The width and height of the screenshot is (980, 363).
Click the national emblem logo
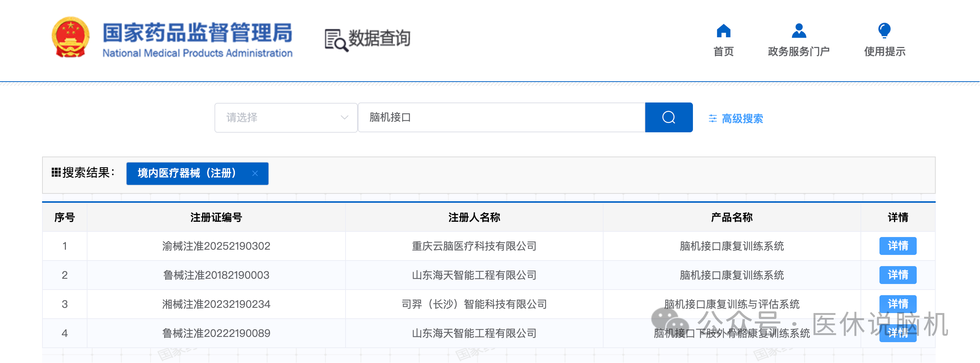click(70, 37)
